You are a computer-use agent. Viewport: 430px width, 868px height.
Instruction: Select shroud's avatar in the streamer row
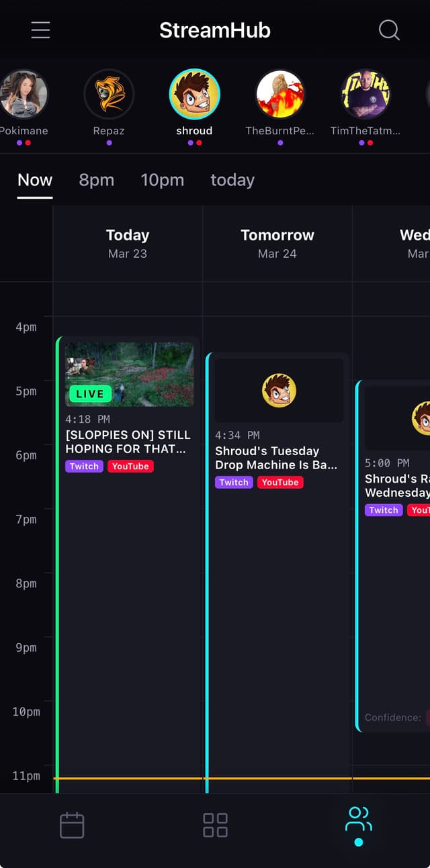coord(194,94)
